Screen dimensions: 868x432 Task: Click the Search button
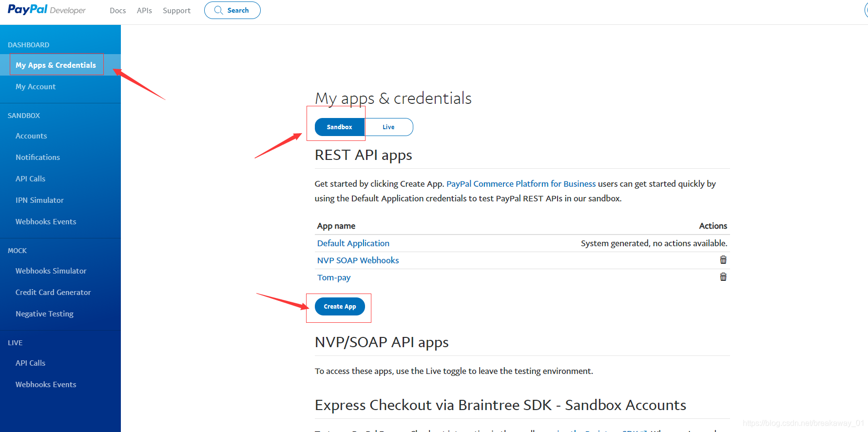tap(232, 10)
